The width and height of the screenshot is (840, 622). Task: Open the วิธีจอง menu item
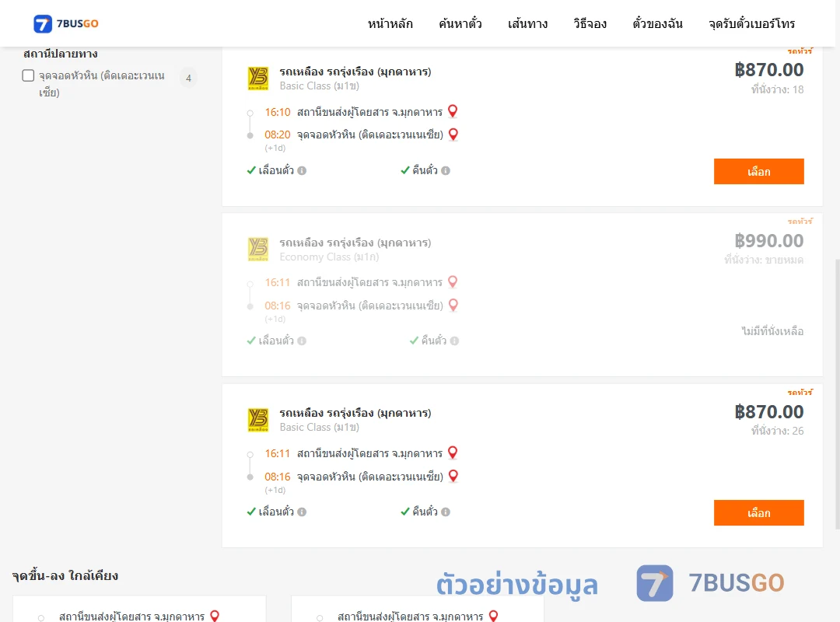pyautogui.click(x=590, y=23)
